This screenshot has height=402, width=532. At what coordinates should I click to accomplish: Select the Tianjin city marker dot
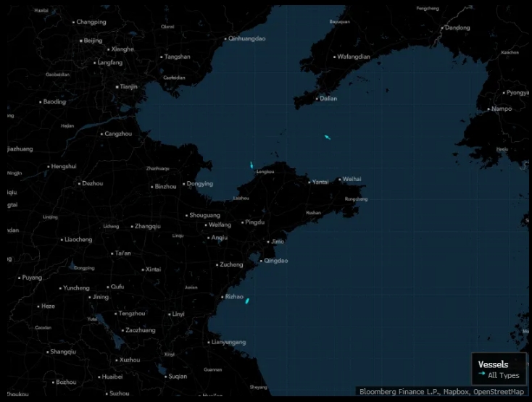tap(117, 87)
